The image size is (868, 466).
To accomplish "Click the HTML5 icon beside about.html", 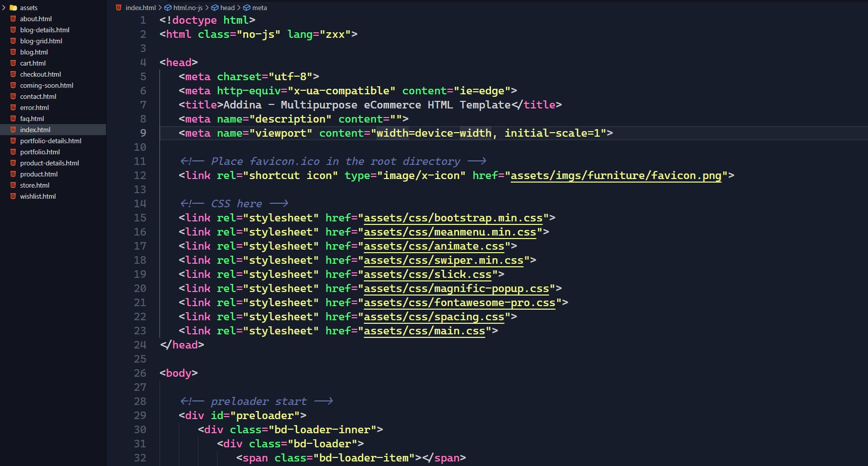I will [x=13, y=19].
